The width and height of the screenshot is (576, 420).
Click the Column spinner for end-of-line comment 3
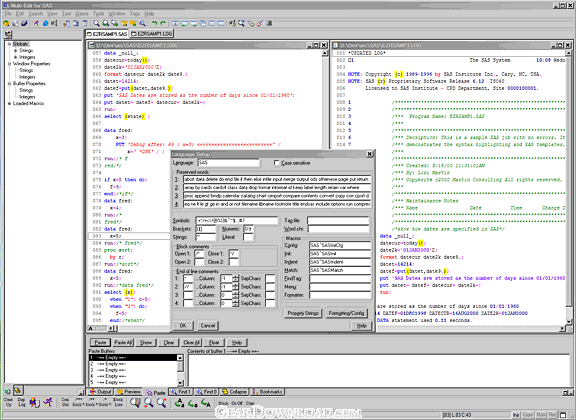[235, 295]
